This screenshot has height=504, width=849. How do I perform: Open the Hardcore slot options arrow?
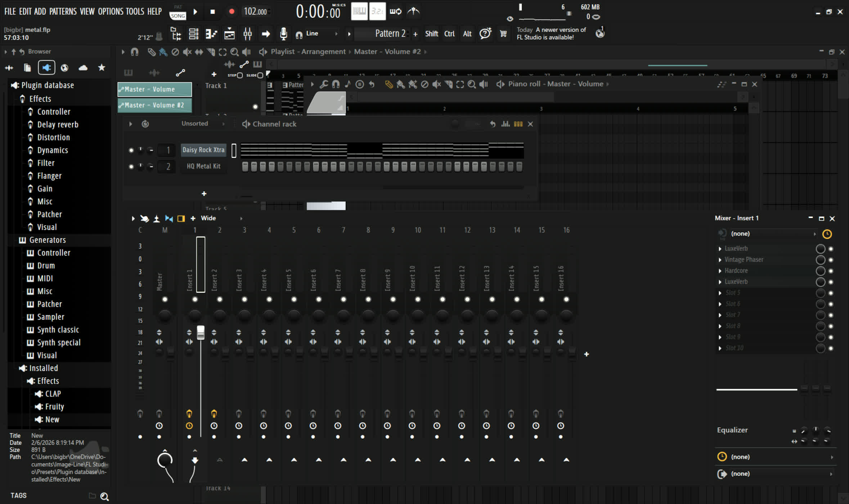[x=720, y=271]
